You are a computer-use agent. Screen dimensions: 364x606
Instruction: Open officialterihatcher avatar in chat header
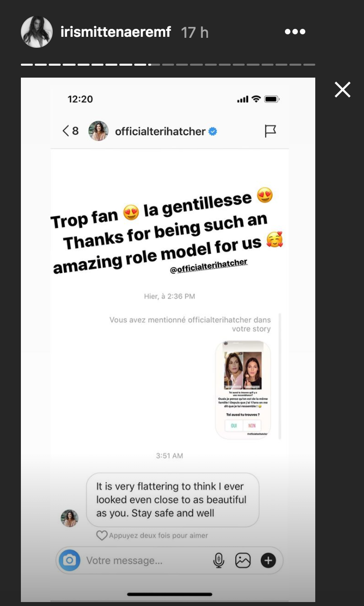pos(98,131)
